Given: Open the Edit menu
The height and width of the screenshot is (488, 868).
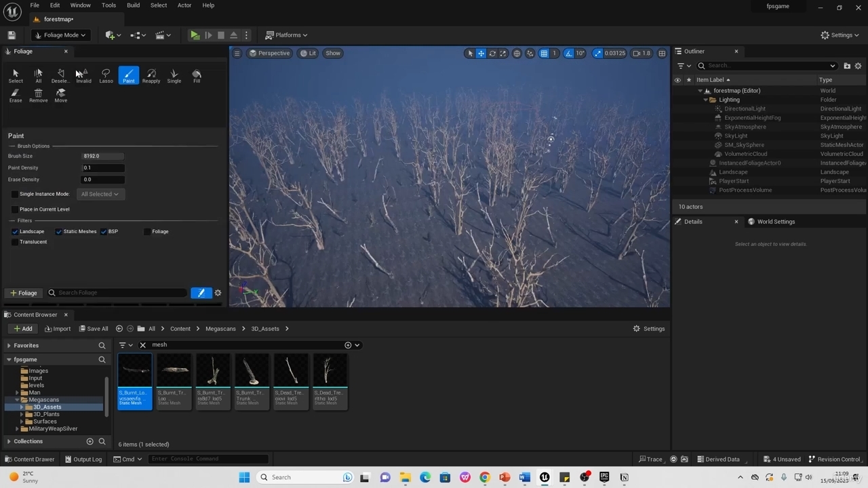Looking at the screenshot, I should tap(55, 5).
